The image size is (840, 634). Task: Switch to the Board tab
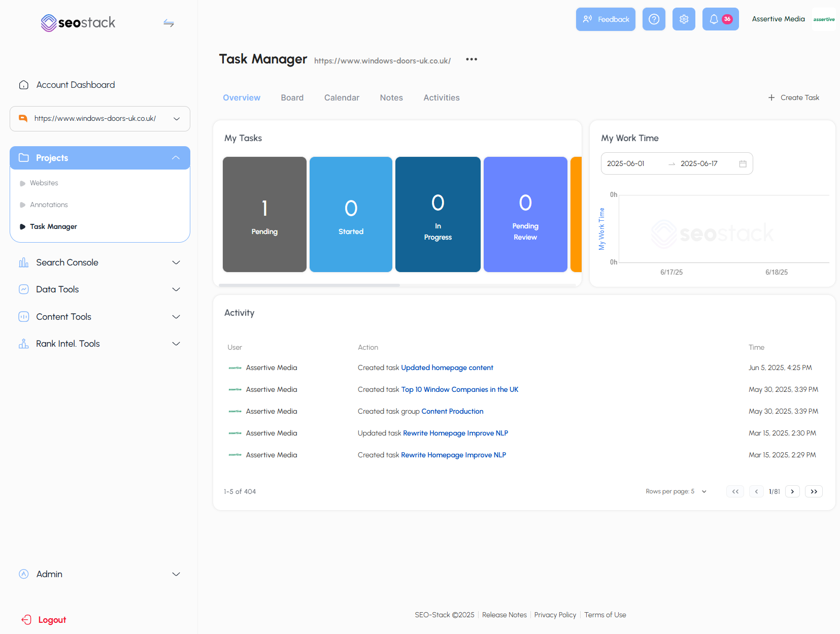click(292, 97)
